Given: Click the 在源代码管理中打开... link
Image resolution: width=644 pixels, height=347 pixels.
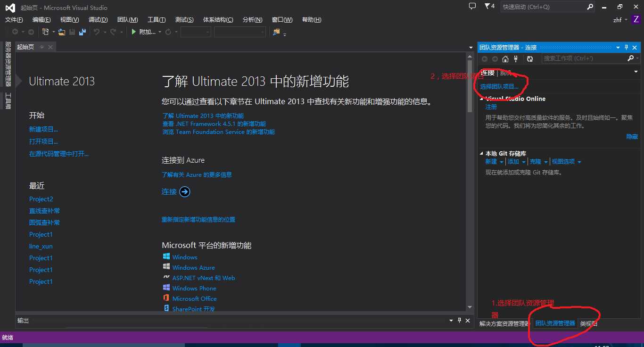Looking at the screenshot, I should (59, 154).
